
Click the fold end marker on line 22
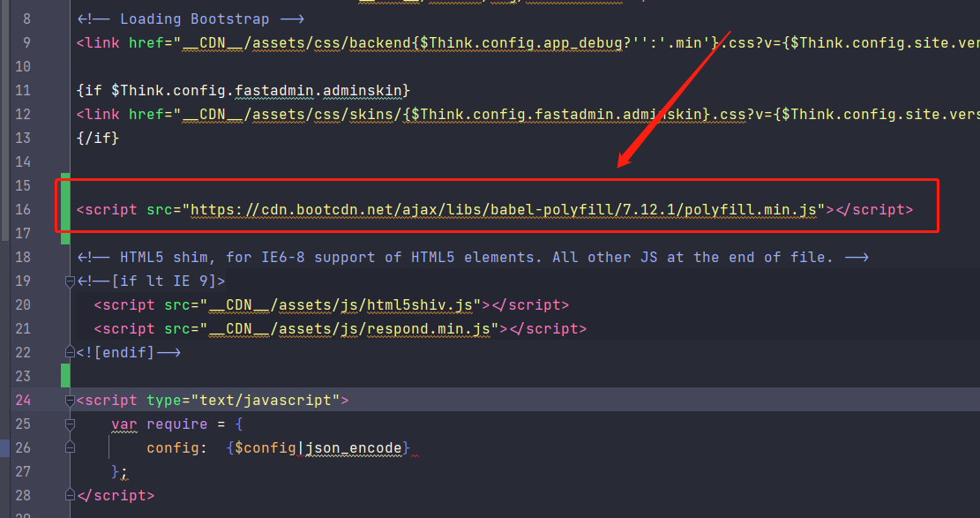[x=70, y=353]
